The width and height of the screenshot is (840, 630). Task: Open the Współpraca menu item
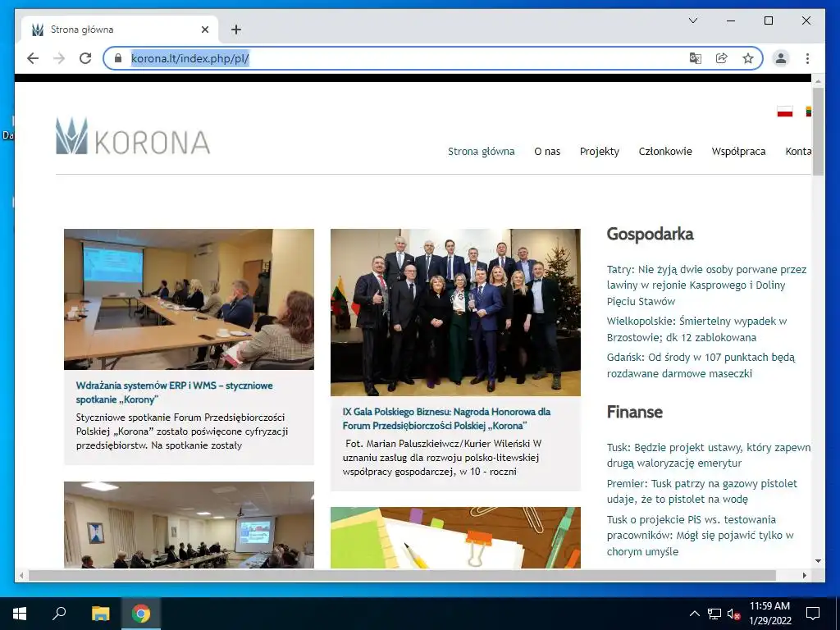tap(738, 152)
